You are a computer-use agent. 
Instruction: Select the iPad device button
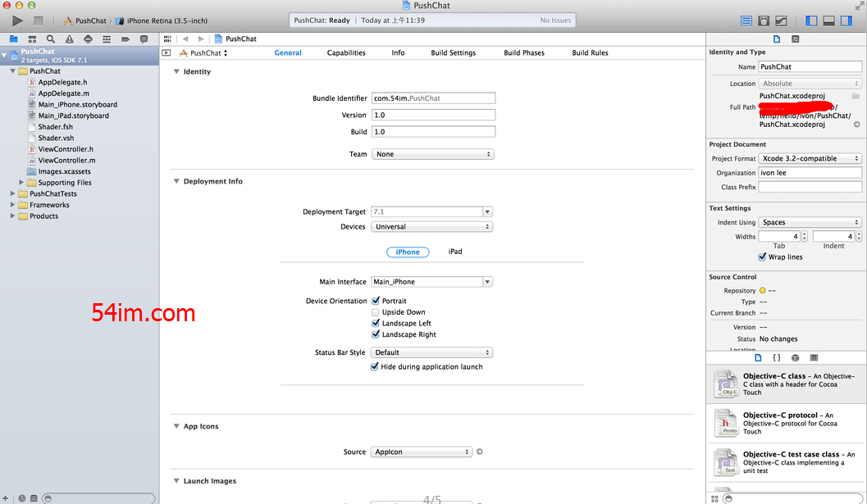point(455,252)
